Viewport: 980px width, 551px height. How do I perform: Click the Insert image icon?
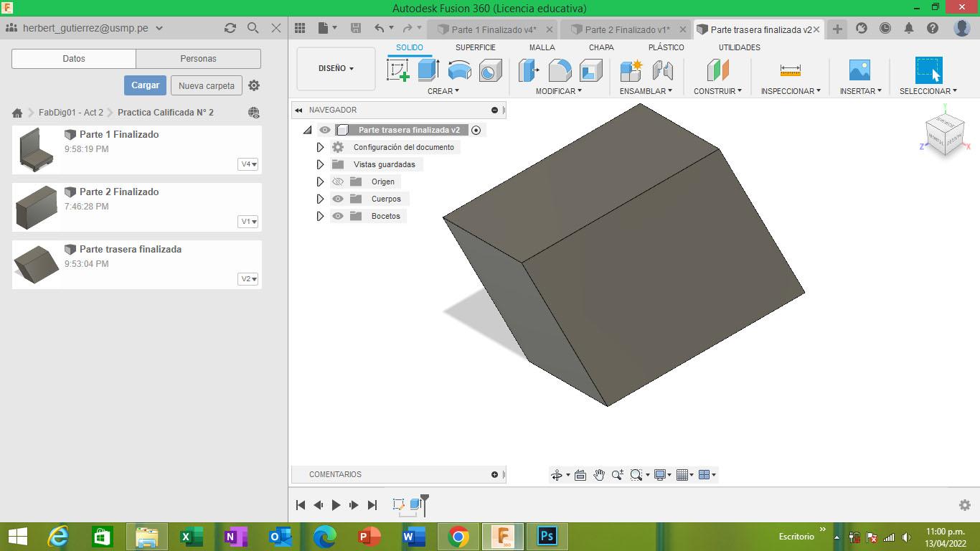tap(859, 70)
